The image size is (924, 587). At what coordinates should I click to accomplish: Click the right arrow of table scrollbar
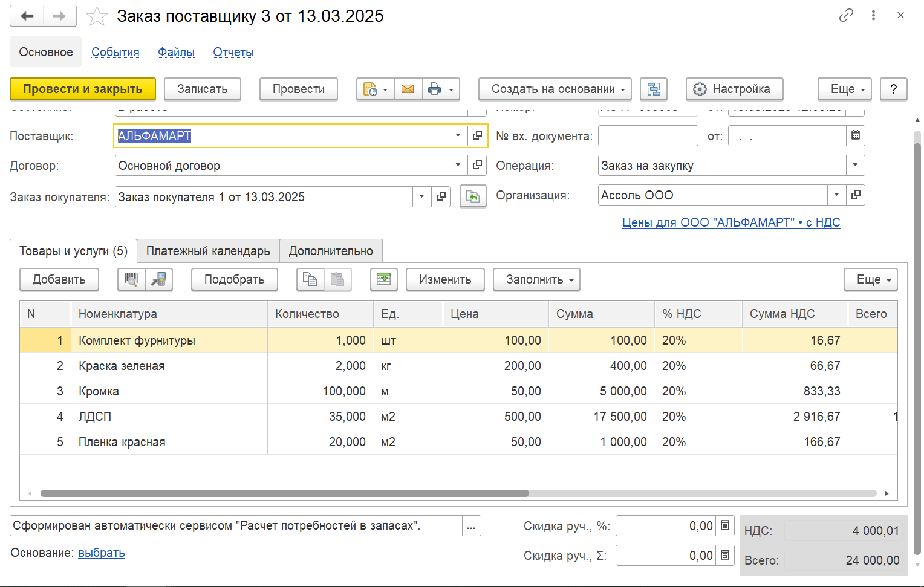[887, 493]
